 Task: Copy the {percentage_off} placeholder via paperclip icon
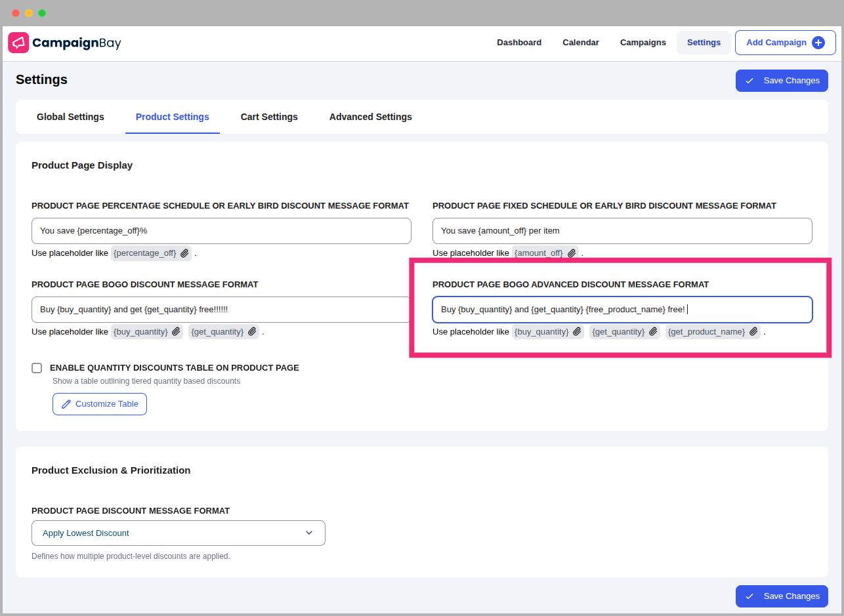pyautogui.click(x=185, y=253)
